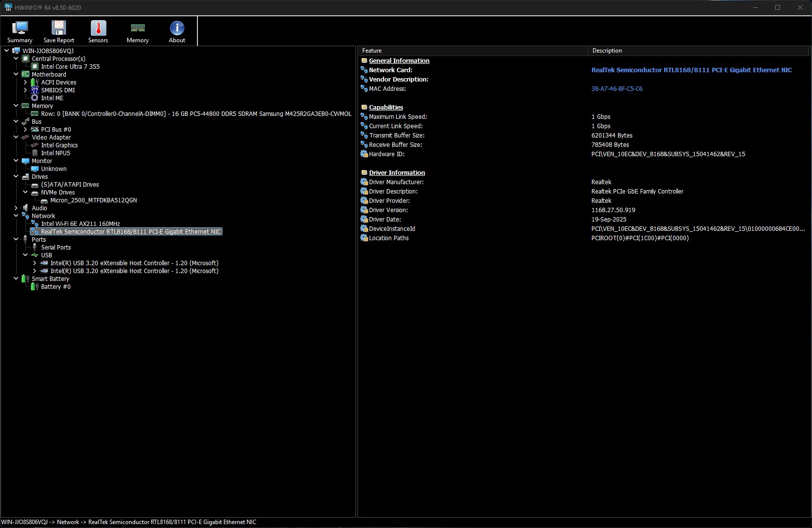This screenshot has height=528, width=812.
Task: Expand the SMBIOS DMI node
Action: (x=25, y=90)
